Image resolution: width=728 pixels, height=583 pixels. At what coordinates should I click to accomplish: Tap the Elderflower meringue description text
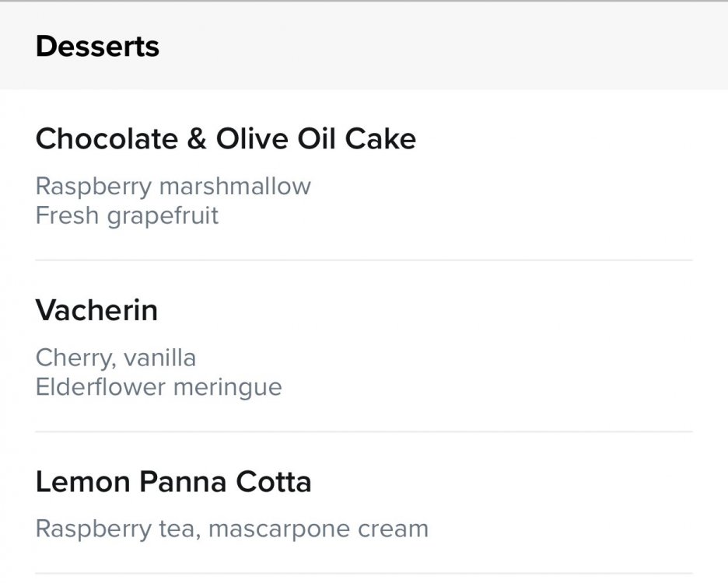coord(159,388)
